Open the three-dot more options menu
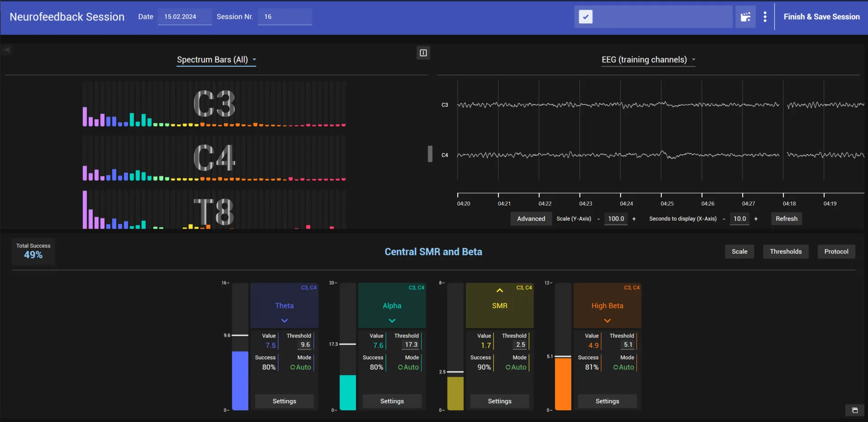Screen dimensions: 868x422 [765, 17]
